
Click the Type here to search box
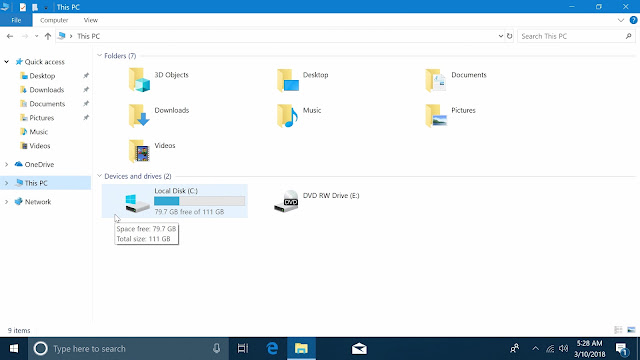click(x=129, y=349)
